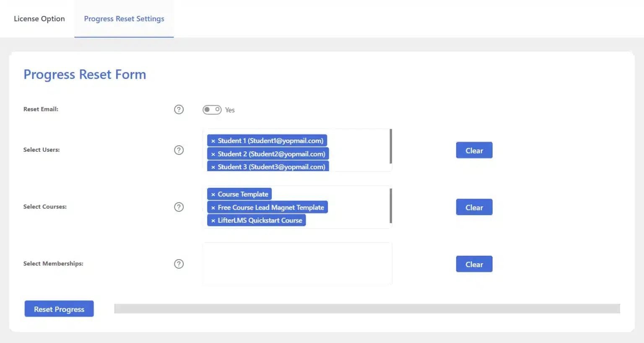
Task: Clear the selected courses
Action: pos(474,207)
